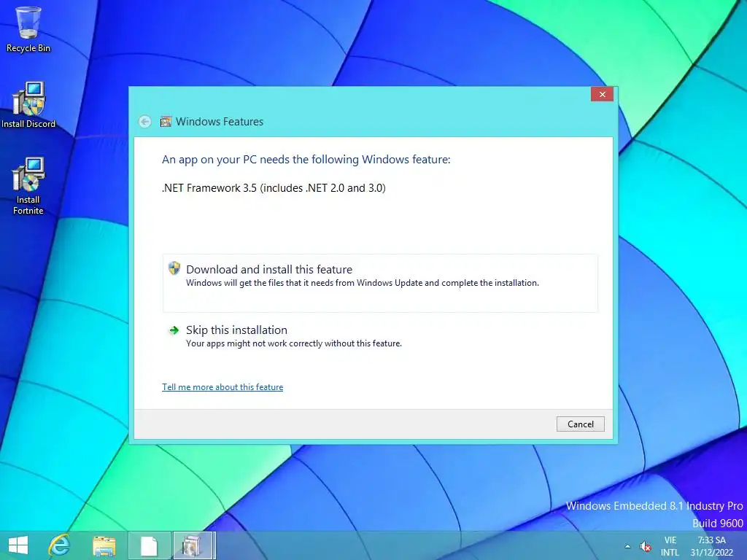Close the Windows Features dialog
747x560 pixels.
click(602, 94)
